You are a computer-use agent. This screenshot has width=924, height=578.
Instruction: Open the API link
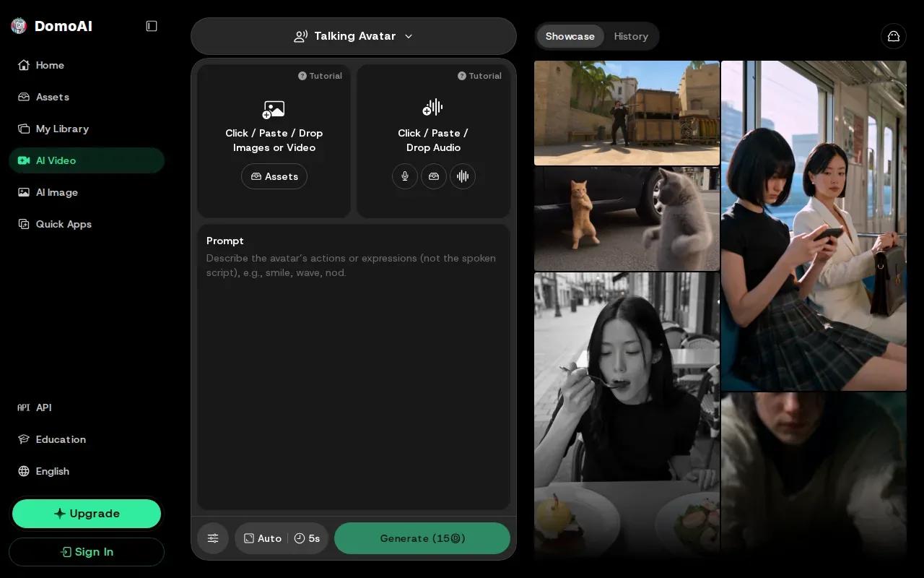(87, 407)
